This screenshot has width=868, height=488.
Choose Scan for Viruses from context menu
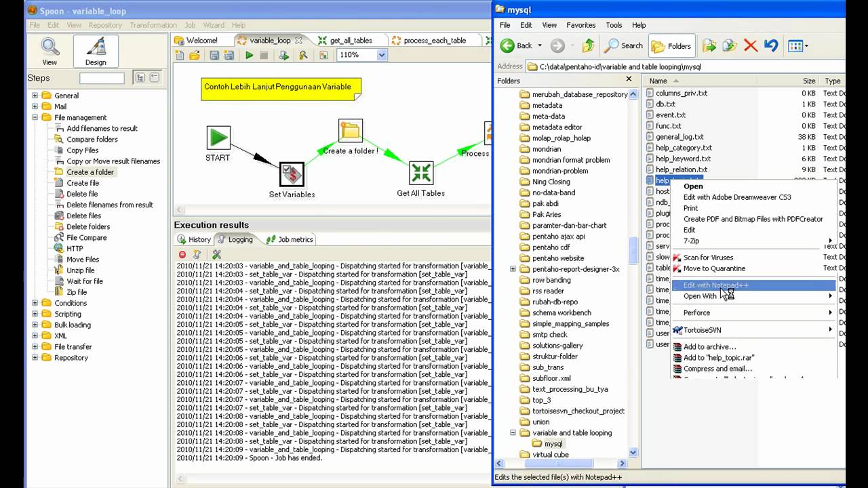point(752,258)
